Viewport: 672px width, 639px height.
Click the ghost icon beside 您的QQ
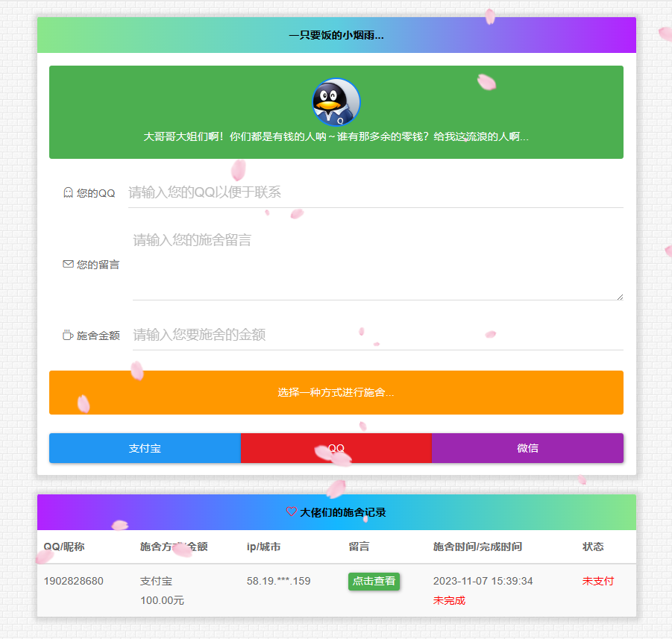coord(68,192)
